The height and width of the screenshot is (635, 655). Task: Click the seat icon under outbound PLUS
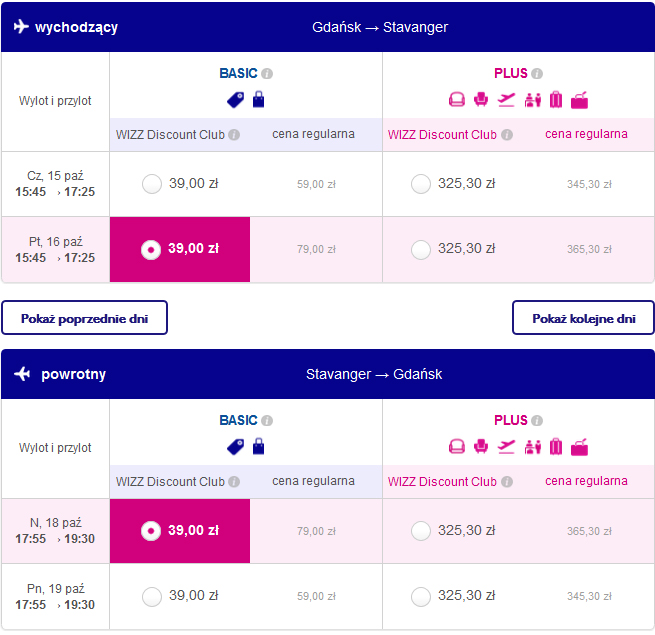click(x=457, y=99)
